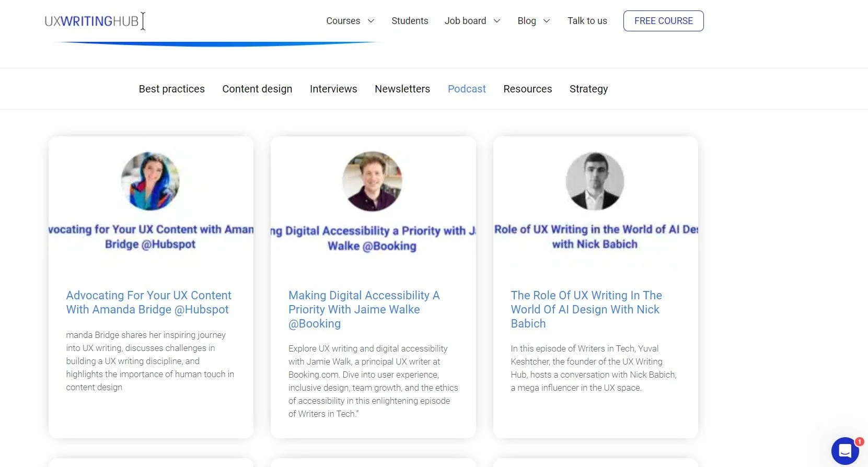The width and height of the screenshot is (868, 467).
Task: Open the chat widget icon
Action: click(845, 450)
